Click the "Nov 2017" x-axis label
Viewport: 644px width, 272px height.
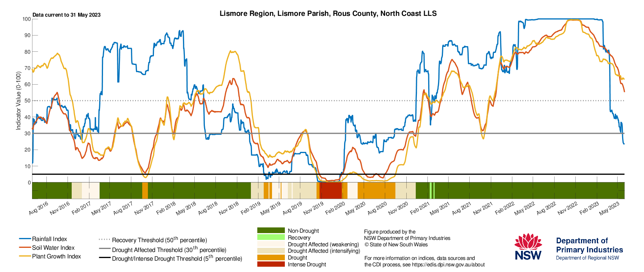pyautogui.click(x=144, y=208)
